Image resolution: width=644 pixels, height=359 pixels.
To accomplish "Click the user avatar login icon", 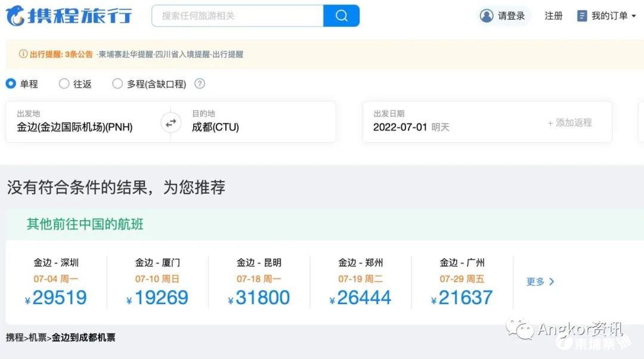I will click(487, 16).
